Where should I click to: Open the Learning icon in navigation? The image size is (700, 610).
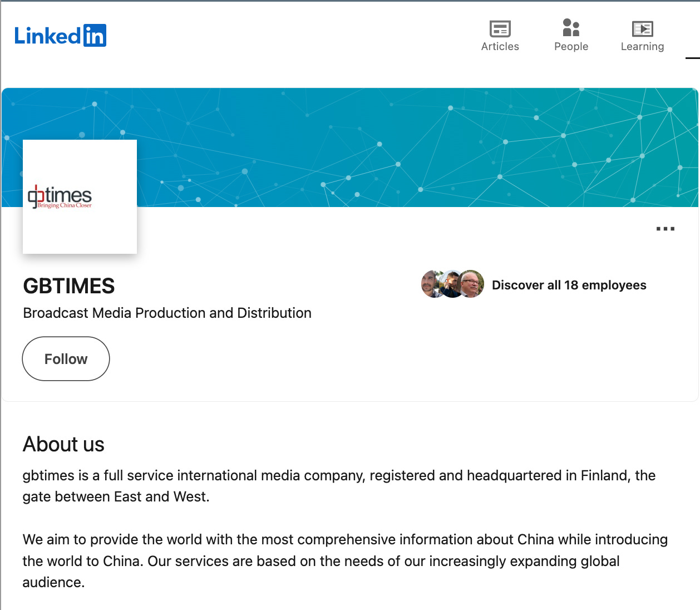(x=642, y=36)
